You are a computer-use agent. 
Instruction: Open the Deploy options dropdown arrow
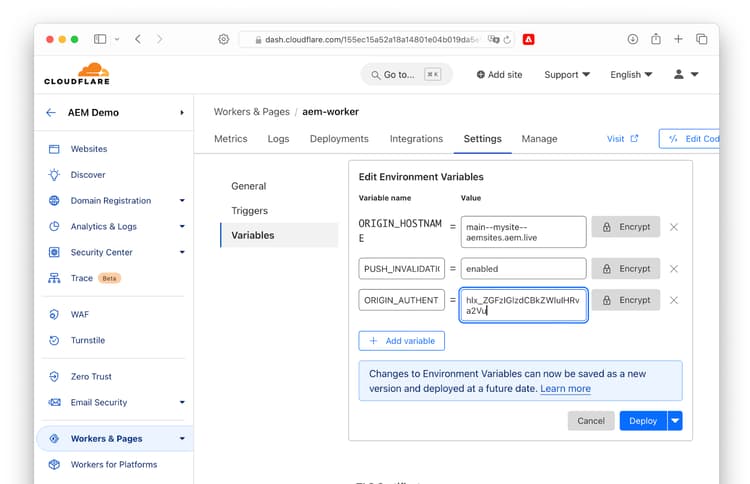[675, 421]
